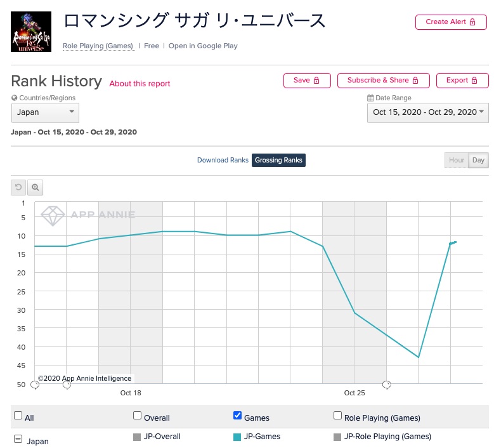Toggle the Role Playing (Games) checkbox
494x448 pixels.
pos(337,416)
